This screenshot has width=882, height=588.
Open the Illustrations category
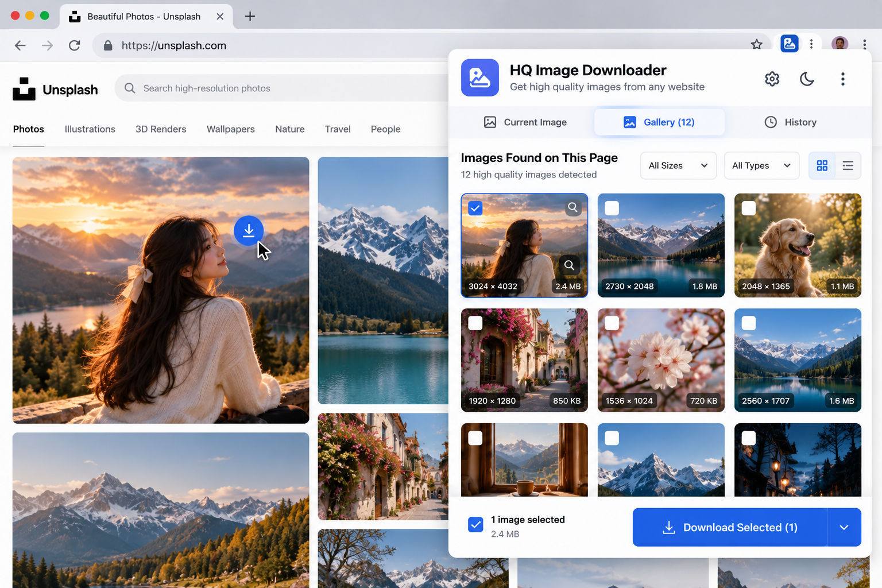coord(90,129)
